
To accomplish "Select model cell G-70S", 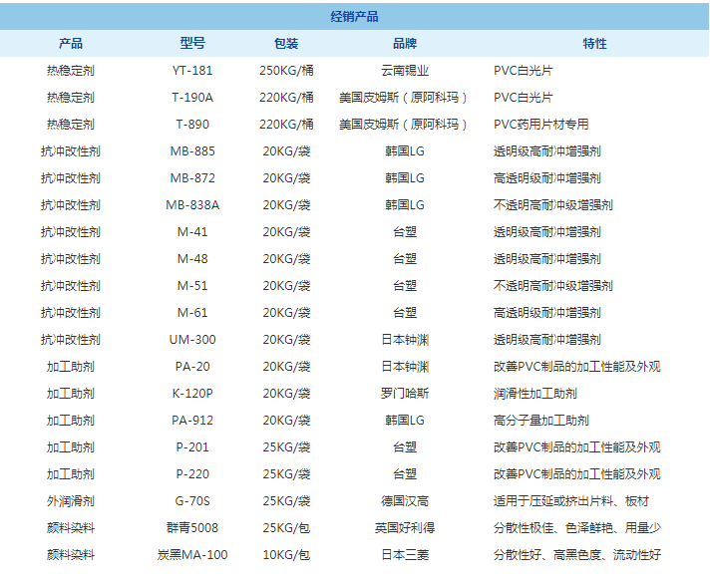I will click(192, 501).
